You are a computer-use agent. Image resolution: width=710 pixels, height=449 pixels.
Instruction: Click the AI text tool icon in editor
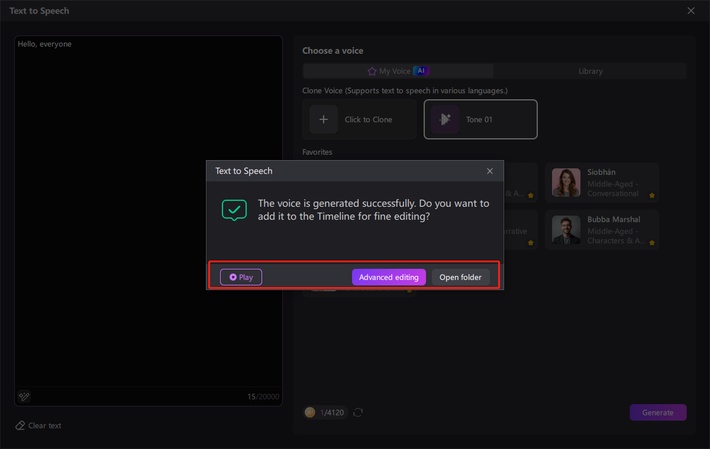24,396
